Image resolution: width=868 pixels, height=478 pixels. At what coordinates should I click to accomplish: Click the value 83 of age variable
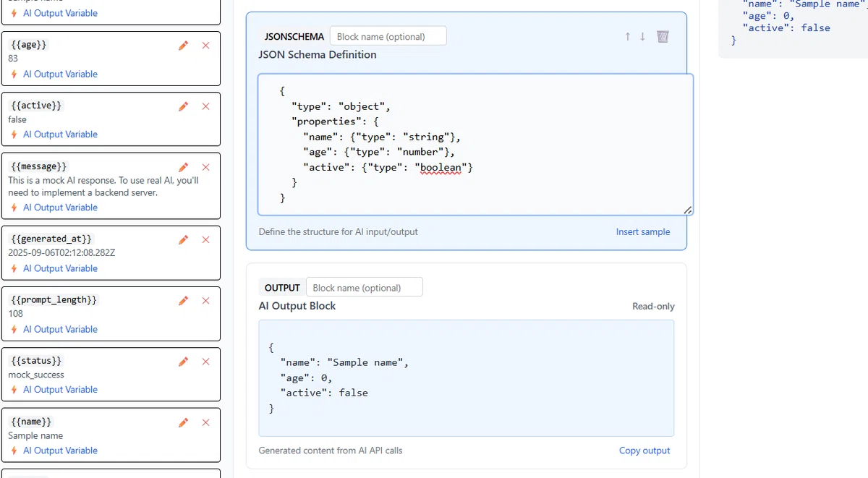pyautogui.click(x=13, y=59)
